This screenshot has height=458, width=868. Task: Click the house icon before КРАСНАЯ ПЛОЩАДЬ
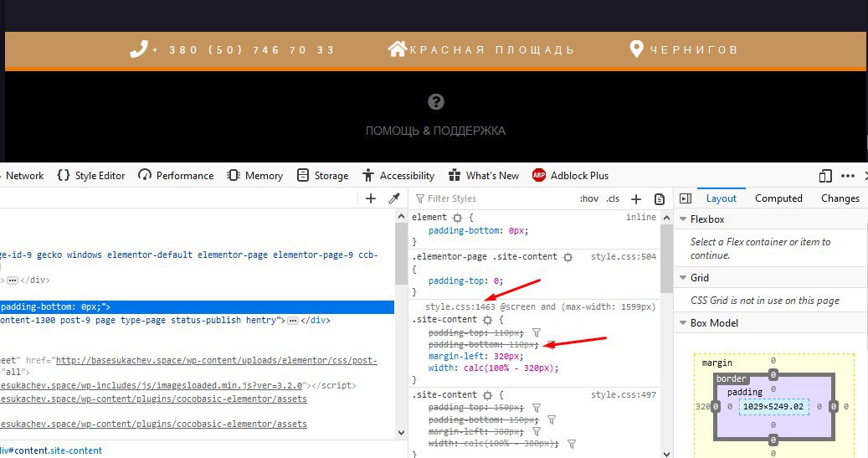tap(397, 49)
